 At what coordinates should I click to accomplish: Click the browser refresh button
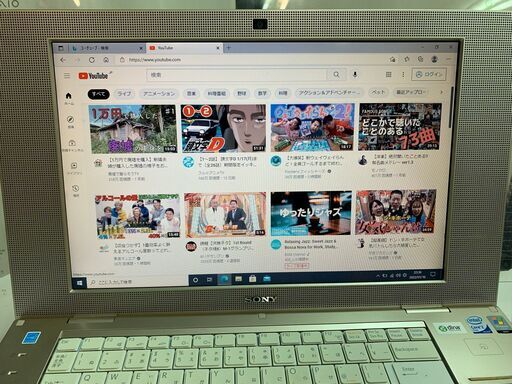click(x=92, y=60)
